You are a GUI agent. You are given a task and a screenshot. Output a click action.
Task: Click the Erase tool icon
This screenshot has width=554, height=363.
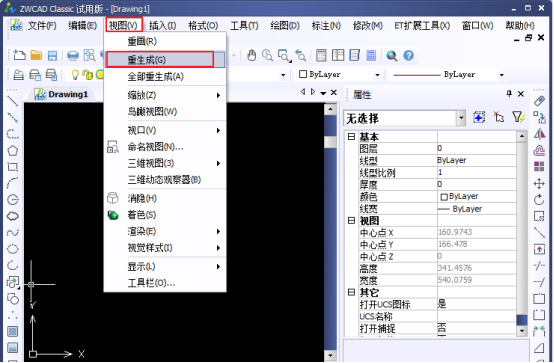[x=539, y=101]
